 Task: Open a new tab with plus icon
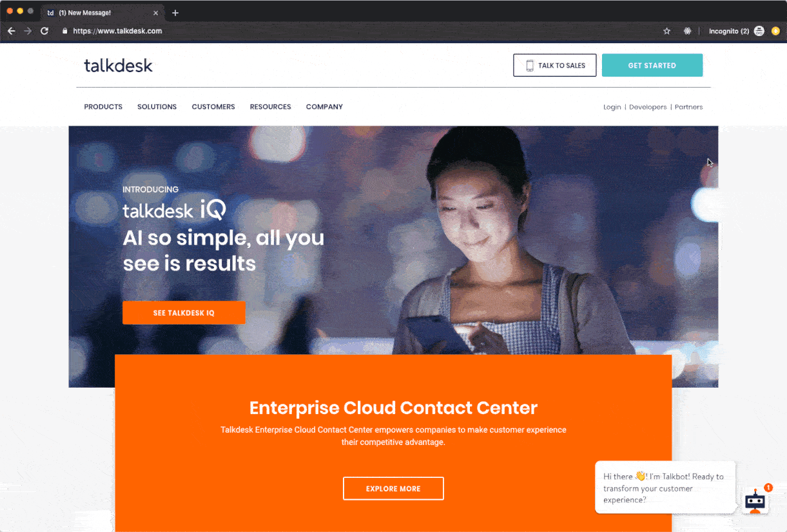click(175, 13)
